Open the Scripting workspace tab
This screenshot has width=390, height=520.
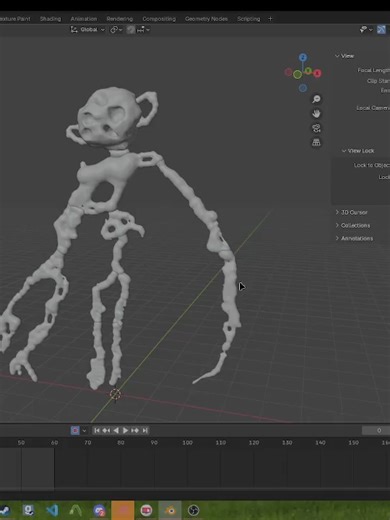(x=249, y=19)
